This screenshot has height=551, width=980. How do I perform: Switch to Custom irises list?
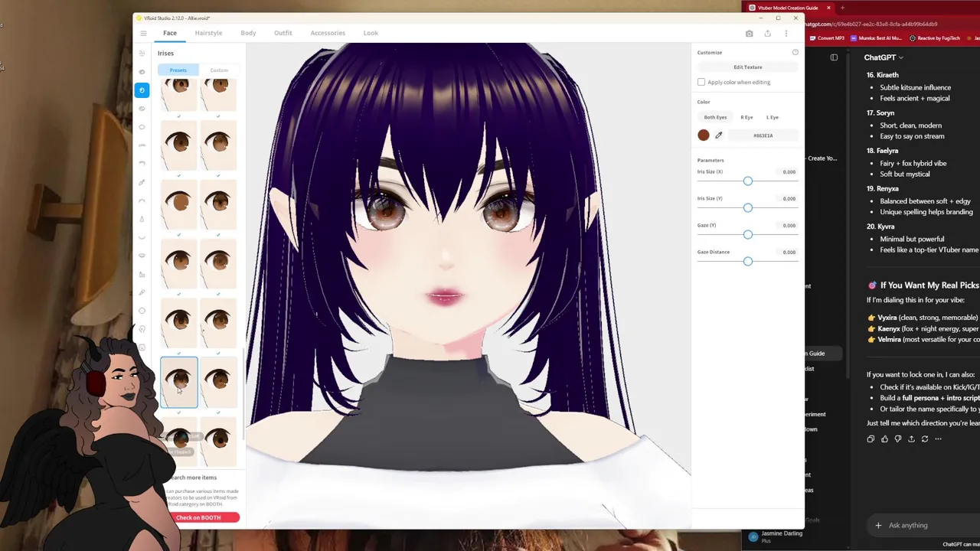tap(219, 70)
